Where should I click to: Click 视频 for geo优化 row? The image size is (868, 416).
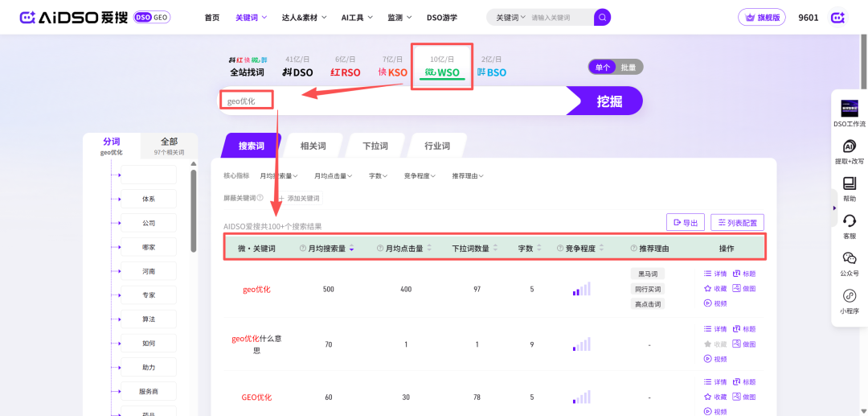tap(715, 303)
